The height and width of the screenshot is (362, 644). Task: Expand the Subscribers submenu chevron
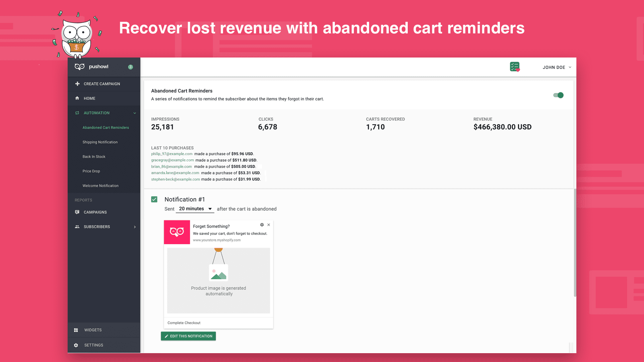click(135, 227)
